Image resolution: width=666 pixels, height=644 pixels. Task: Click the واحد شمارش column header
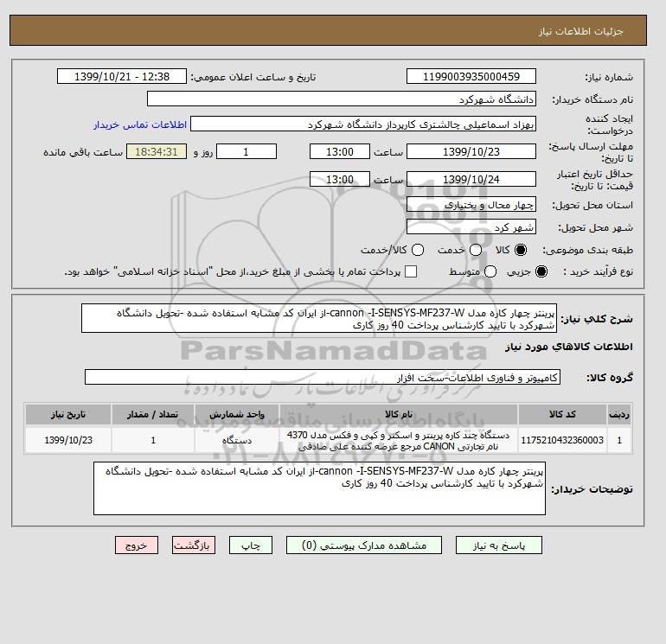tap(237, 414)
